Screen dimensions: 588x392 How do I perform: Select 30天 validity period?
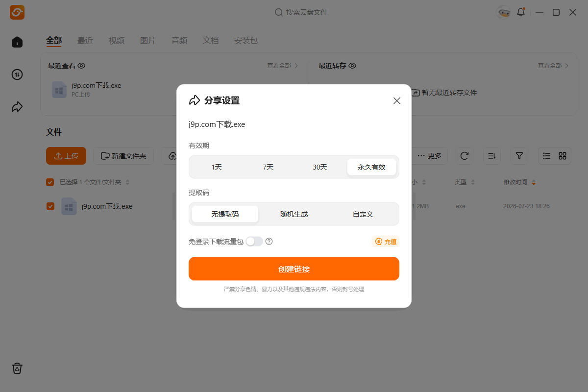(320, 167)
